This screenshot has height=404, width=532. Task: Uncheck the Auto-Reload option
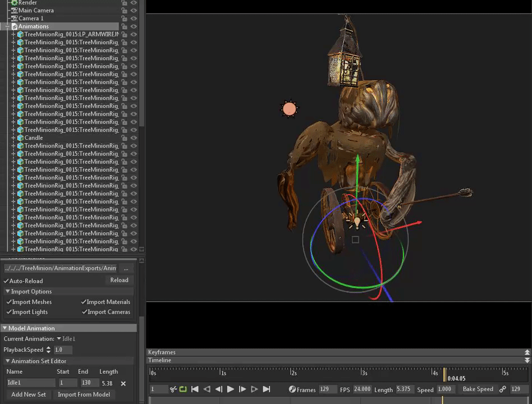(x=6, y=281)
